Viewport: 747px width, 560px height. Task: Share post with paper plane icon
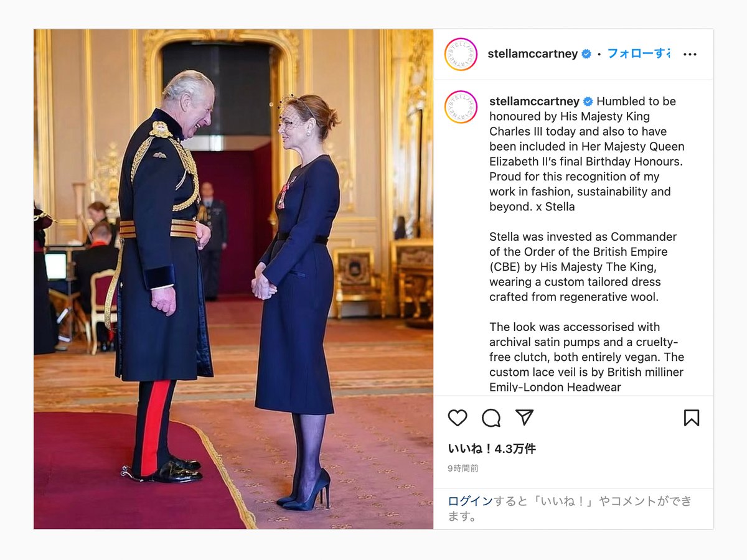525,417
